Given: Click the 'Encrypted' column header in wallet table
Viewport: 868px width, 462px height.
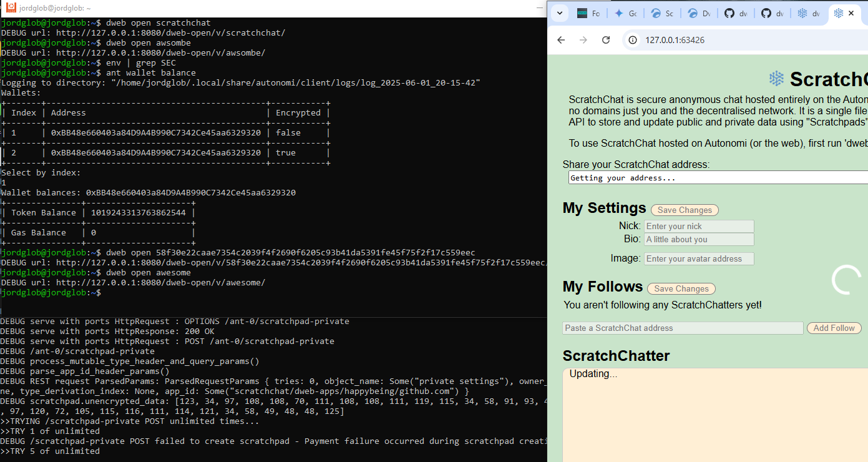Looking at the screenshot, I should pos(298,113).
